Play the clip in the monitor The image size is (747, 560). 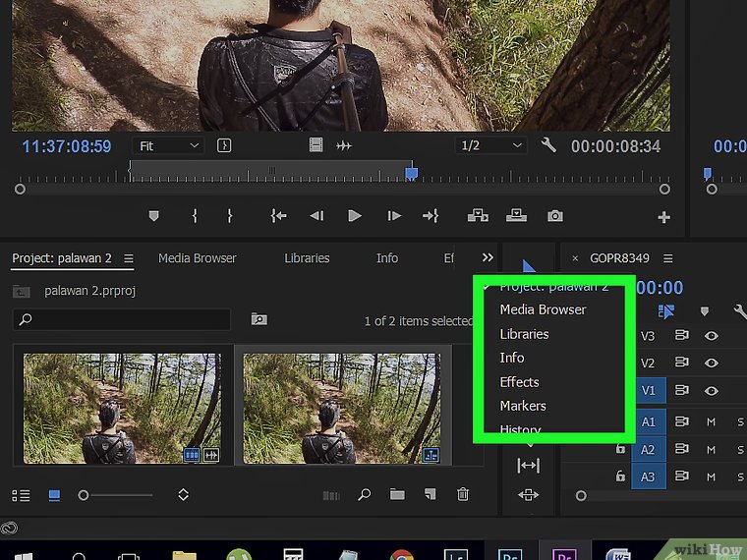pos(355,216)
